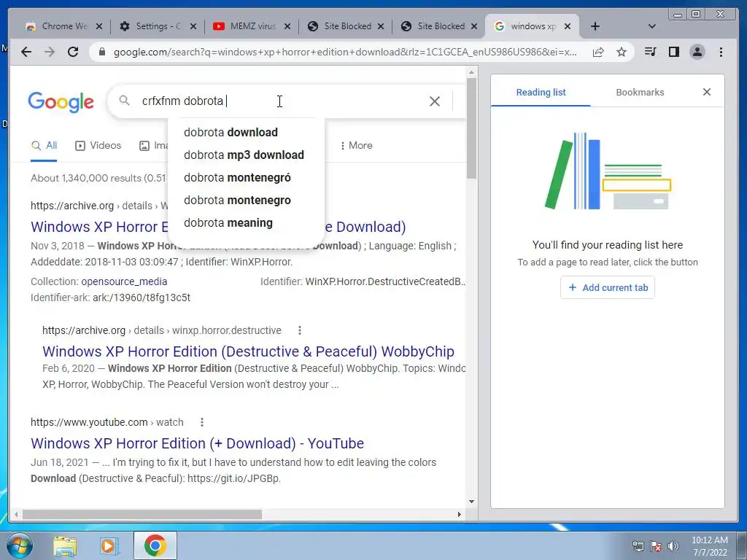Close the Chrome Web Store tab
The image size is (747, 560).
pyautogui.click(x=99, y=26)
